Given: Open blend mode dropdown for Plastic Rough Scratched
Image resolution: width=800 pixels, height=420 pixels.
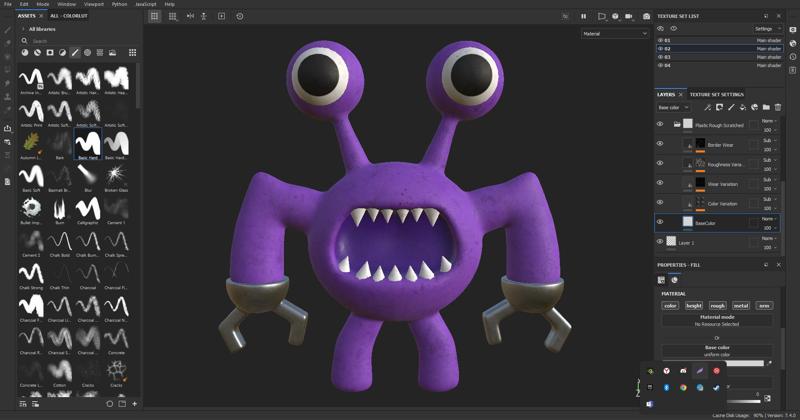Looking at the screenshot, I should [x=769, y=121].
